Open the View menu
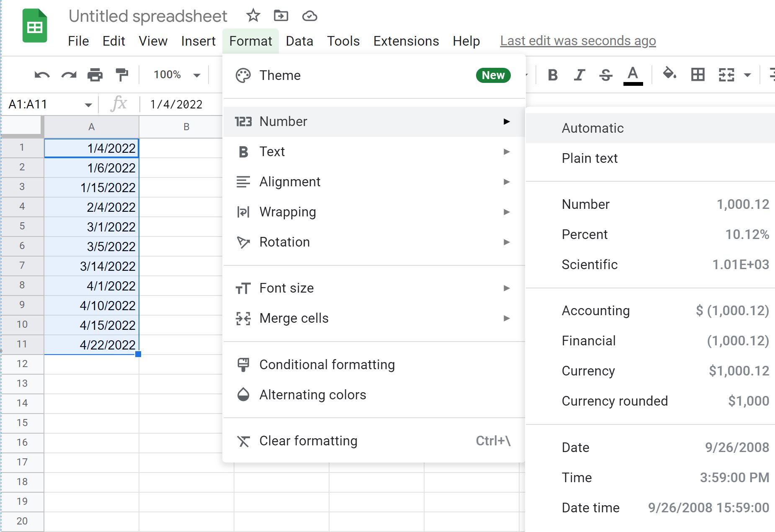Viewport: 775px width, 532px height. pos(153,41)
